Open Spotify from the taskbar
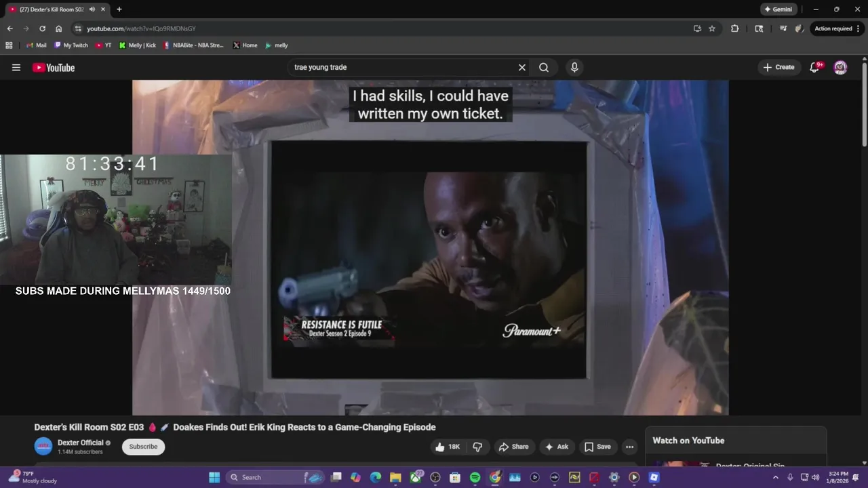Screen dimensions: 868x488 point(475,477)
